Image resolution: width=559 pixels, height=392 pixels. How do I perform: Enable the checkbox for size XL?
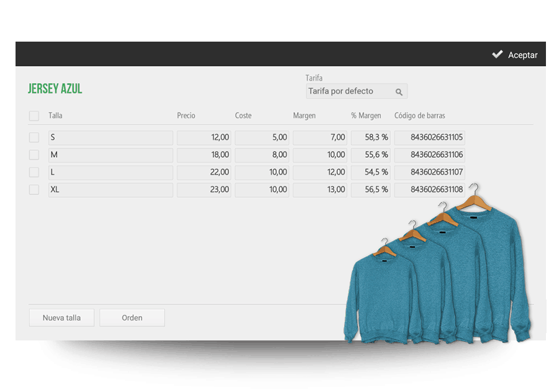click(x=34, y=189)
